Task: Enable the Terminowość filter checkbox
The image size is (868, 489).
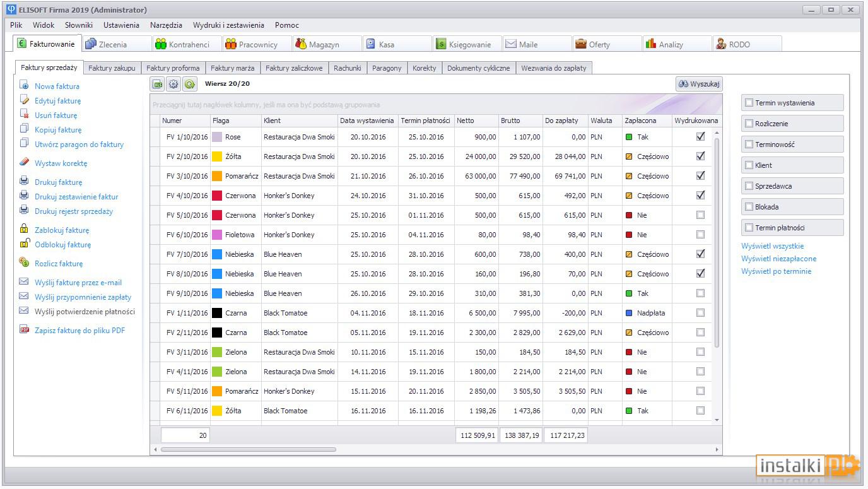Action: point(749,144)
